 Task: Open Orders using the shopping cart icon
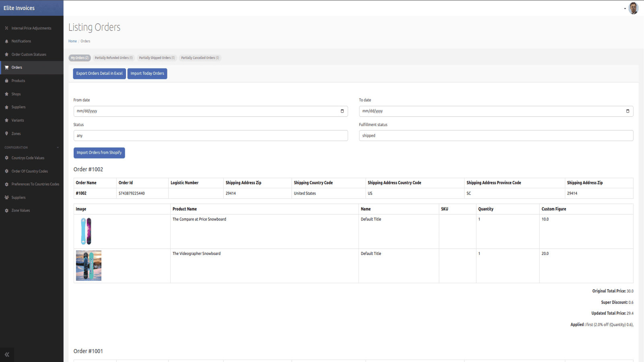coord(6,67)
